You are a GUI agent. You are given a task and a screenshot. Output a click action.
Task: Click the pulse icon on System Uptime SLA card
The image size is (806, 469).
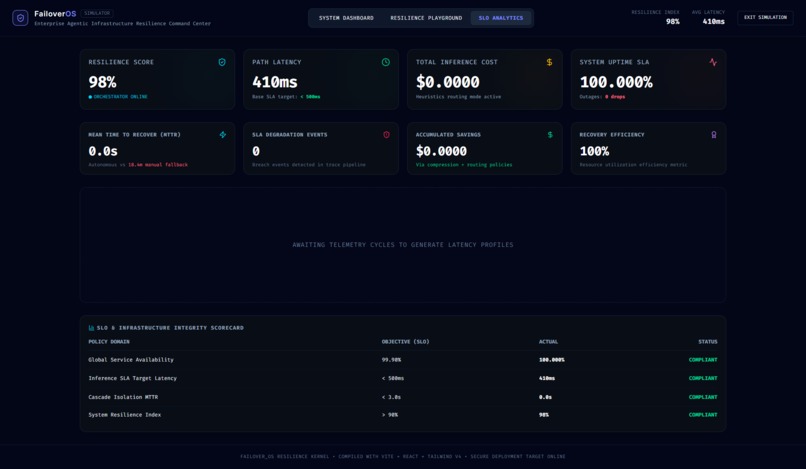[713, 62]
